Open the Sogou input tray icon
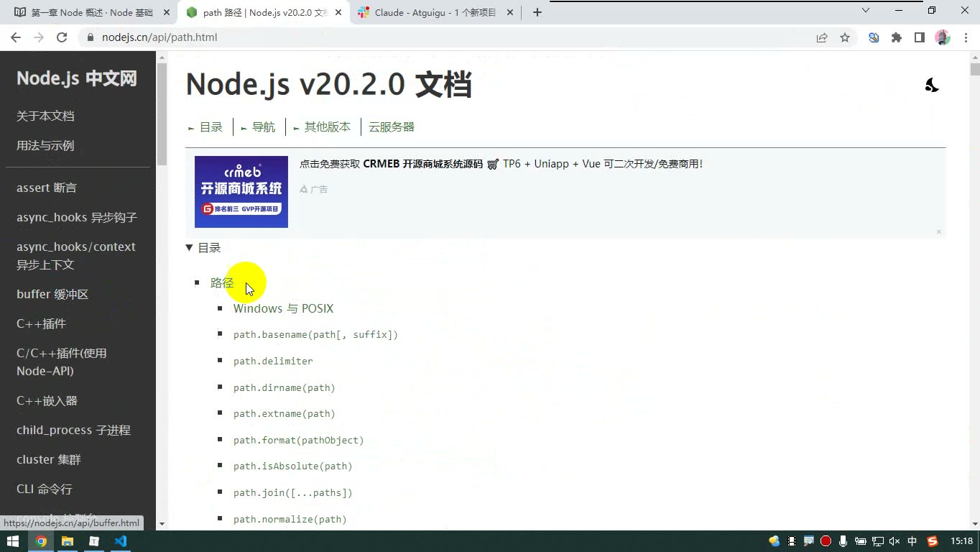 [x=933, y=541]
